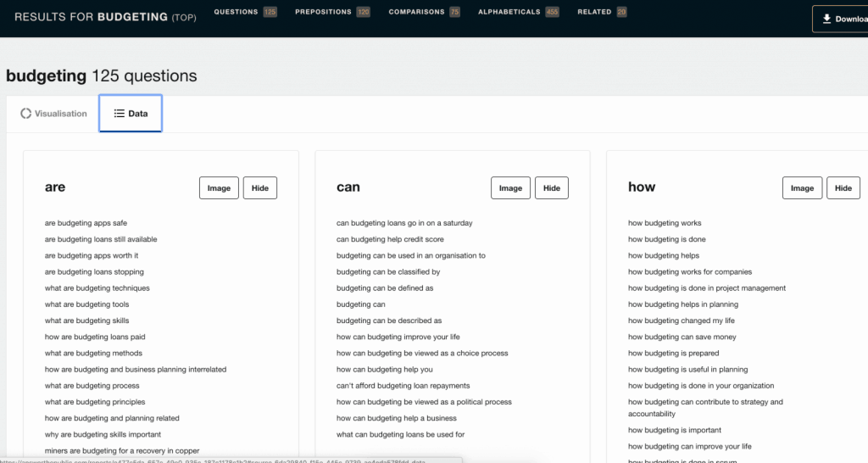Click 'how are budgeting loans paid'
The width and height of the screenshot is (868, 463).
[95, 337]
